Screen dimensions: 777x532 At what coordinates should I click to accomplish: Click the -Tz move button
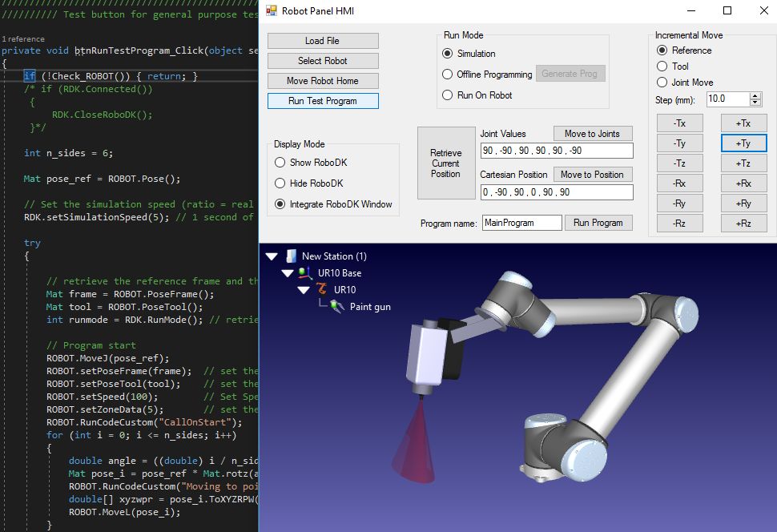pyautogui.click(x=679, y=163)
